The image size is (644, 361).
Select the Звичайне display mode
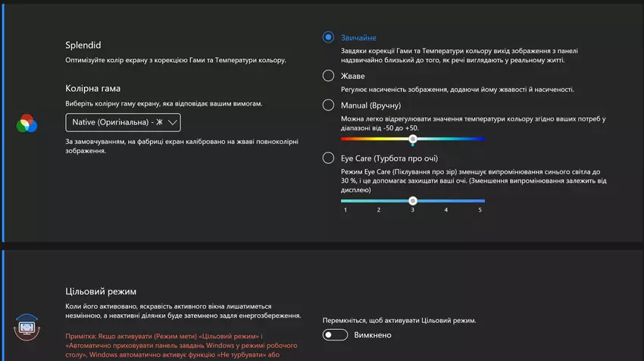[x=328, y=37]
